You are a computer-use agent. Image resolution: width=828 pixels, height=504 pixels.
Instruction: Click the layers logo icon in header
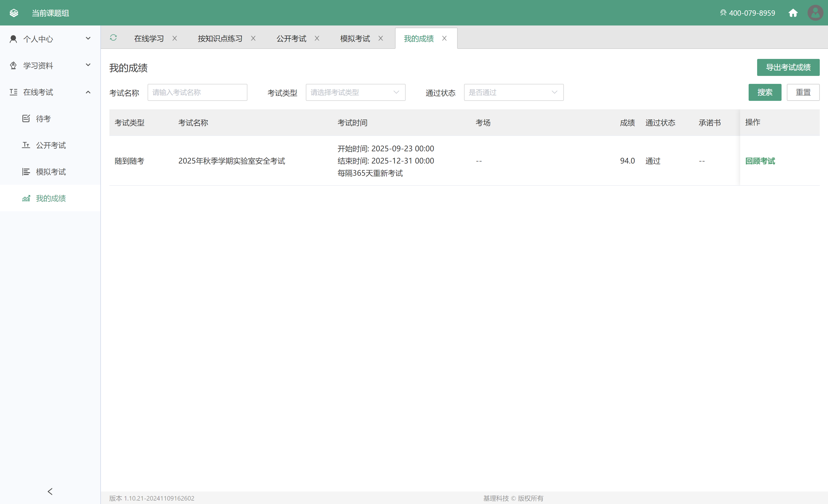coord(14,13)
